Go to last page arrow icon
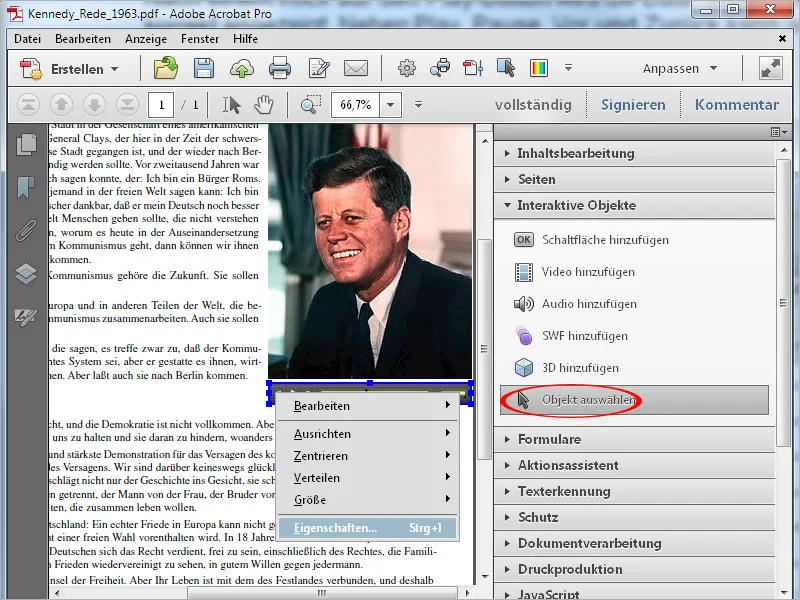800x600 pixels. (127, 105)
